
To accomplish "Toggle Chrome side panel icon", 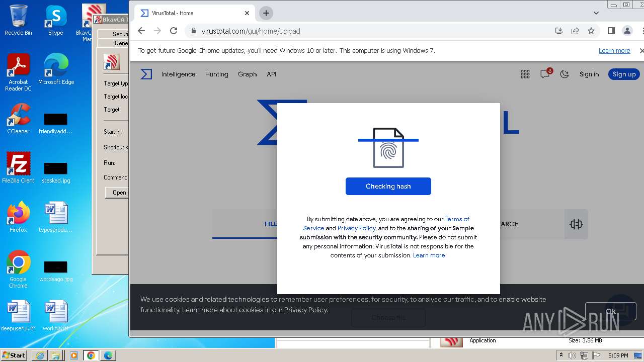I will 611,31.
